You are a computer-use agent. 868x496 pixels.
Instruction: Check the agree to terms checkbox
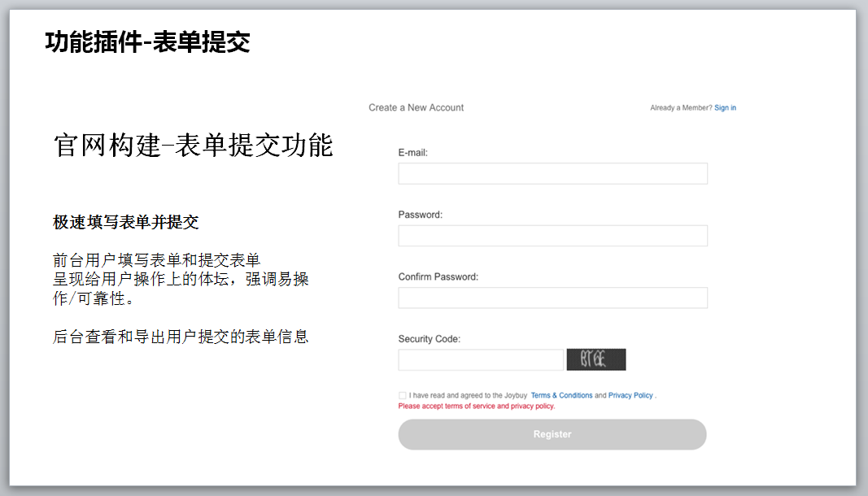(x=402, y=396)
